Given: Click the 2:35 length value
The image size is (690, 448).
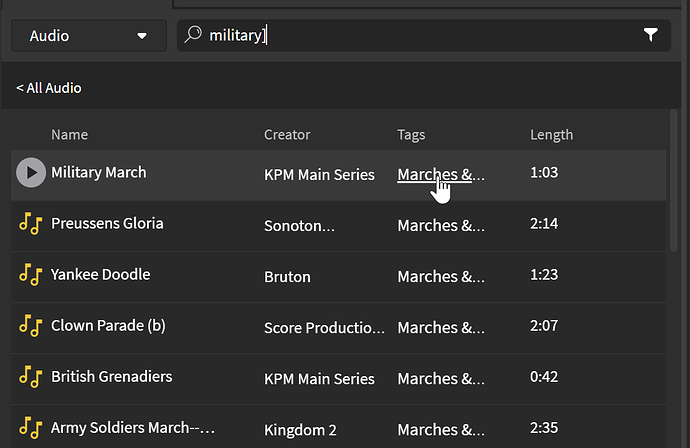Looking at the screenshot, I should pos(544,428).
